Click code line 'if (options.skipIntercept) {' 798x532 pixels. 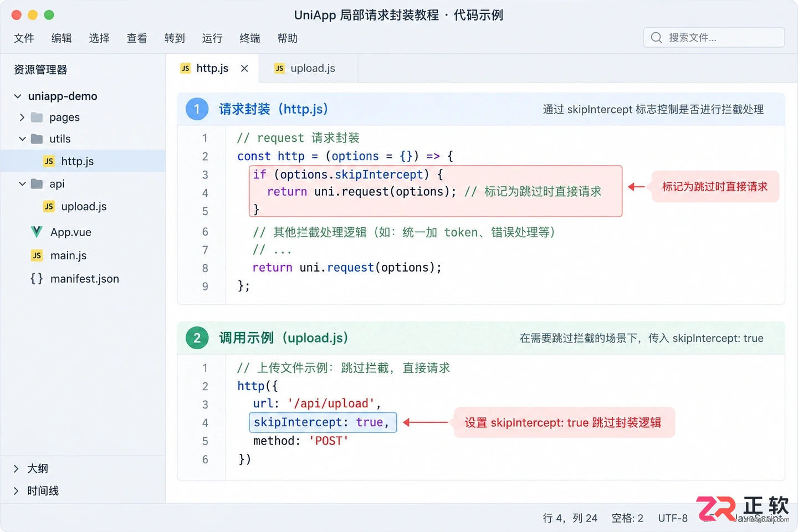point(348,175)
